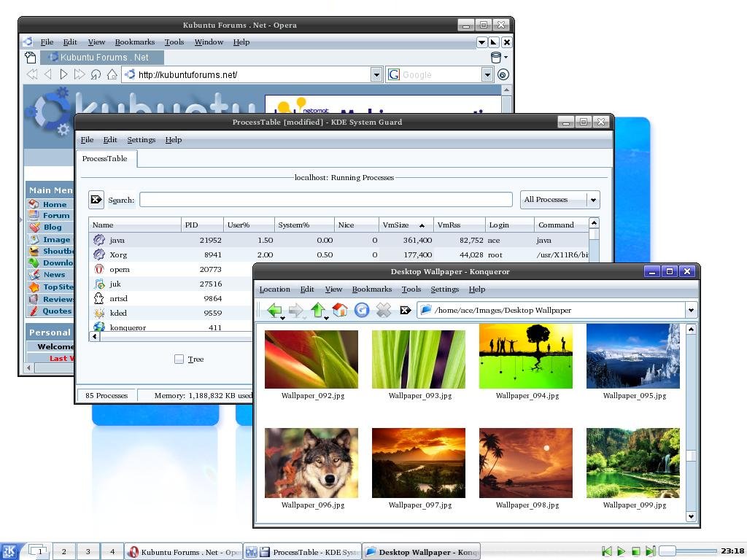Open Opera's home page icon
This screenshot has height=560, width=747.
click(x=112, y=74)
